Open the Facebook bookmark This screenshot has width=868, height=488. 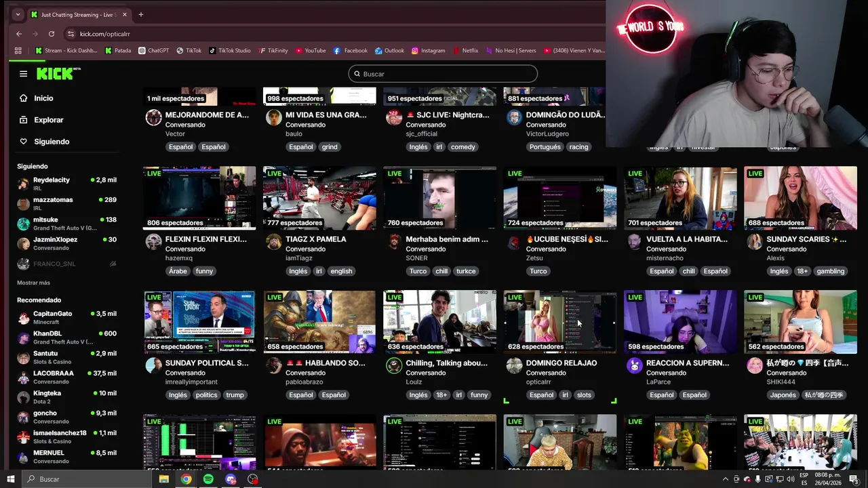(351, 51)
